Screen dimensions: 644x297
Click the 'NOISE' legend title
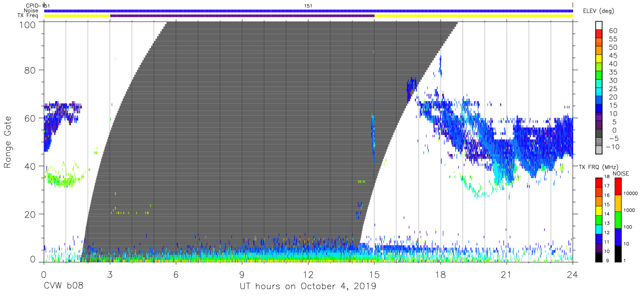click(620, 173)
